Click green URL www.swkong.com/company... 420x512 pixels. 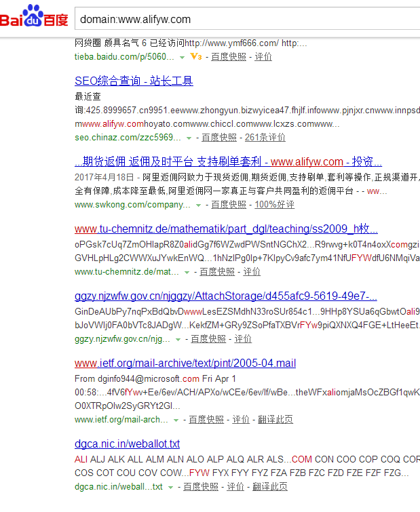132,205
